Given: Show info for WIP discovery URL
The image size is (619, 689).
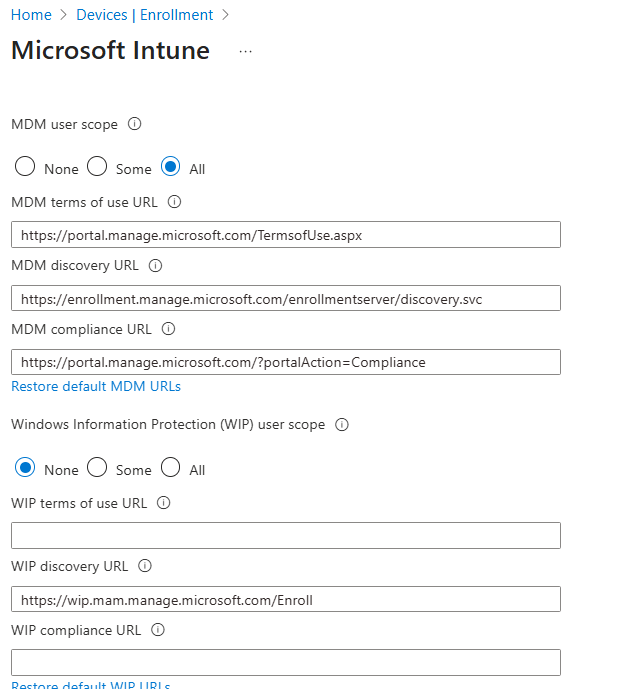Looking at the screenshot, I should click(145, 566).
